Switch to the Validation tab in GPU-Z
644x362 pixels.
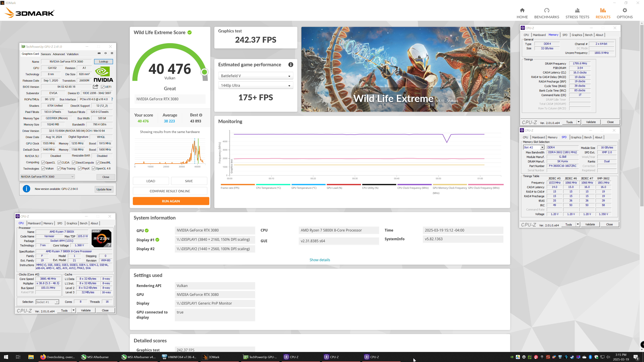(x=72, y=54)
